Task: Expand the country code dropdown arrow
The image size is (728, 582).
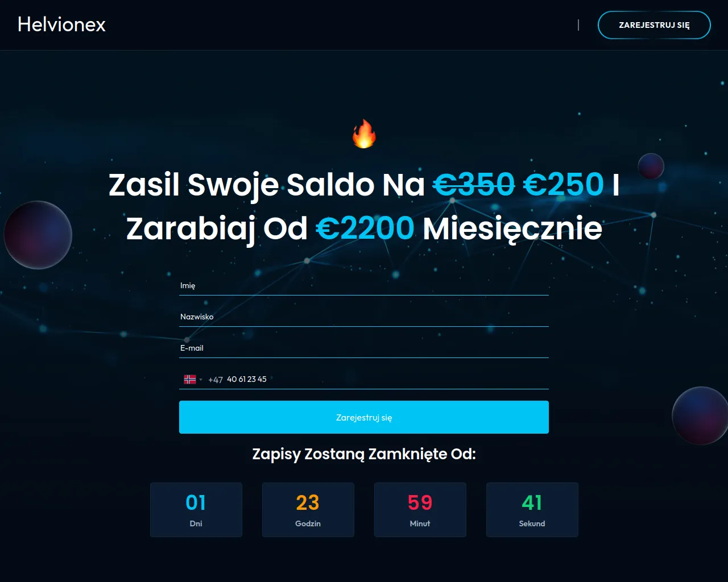Action: coord(201,380)
